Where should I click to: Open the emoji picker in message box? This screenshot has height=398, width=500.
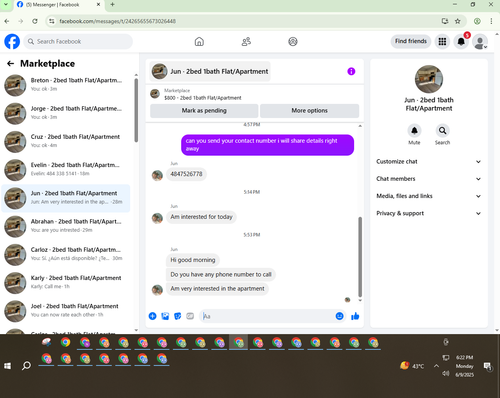tap(339, 316)
